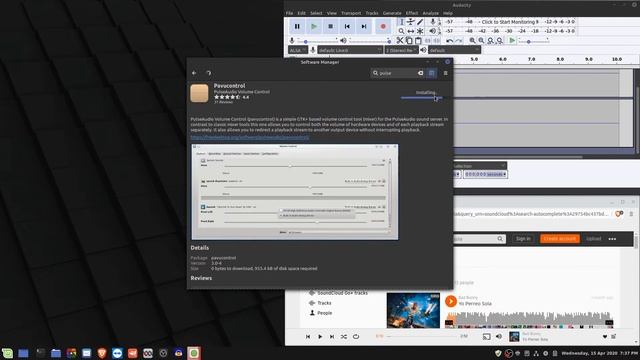This screenshot has height=360, width=640.
Task: Click the Pause button in Audacity
Action: point(297,27)
